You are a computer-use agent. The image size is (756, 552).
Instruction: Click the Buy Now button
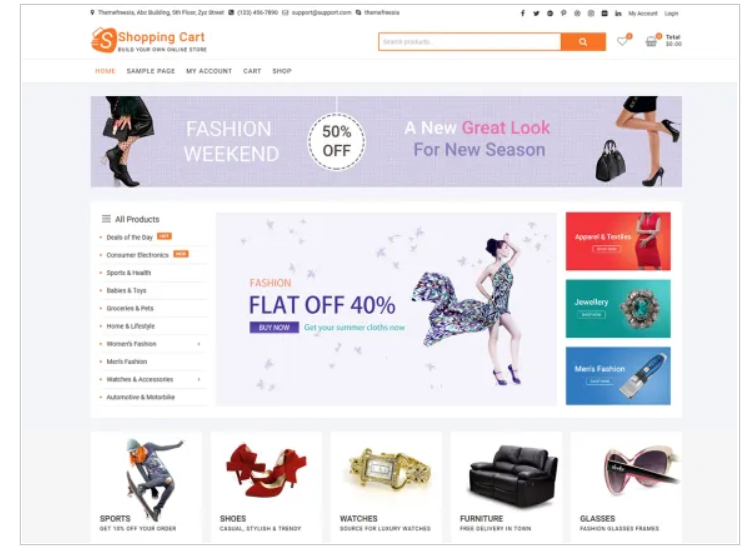pos(274,327)
